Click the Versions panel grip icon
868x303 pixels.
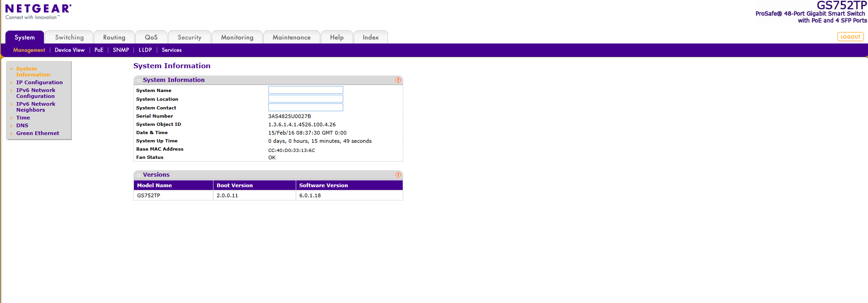coord(139,175)
